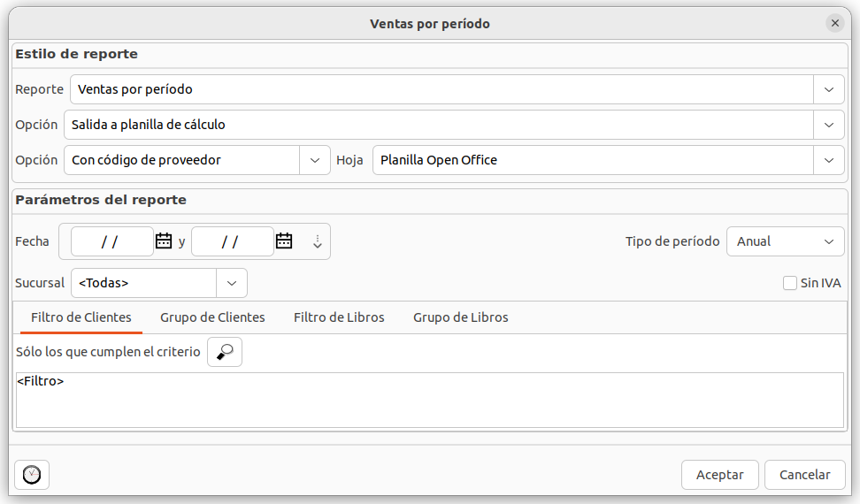Open the Hoja Planilla Open Office dropdown
The image size is (860, 504).
pyautogui.click(x=828, y=160)
